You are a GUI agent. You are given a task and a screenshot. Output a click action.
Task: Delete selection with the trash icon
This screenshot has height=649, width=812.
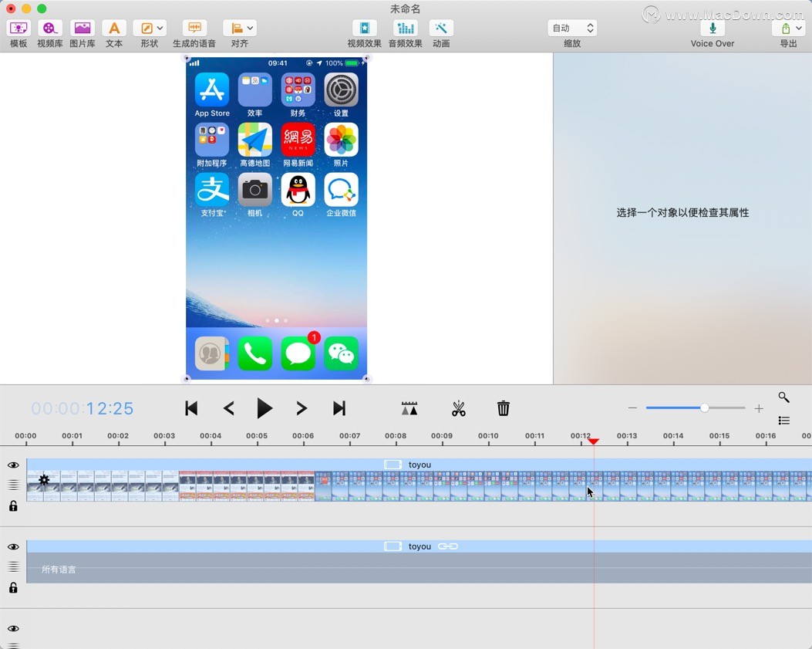pos(504,408)
